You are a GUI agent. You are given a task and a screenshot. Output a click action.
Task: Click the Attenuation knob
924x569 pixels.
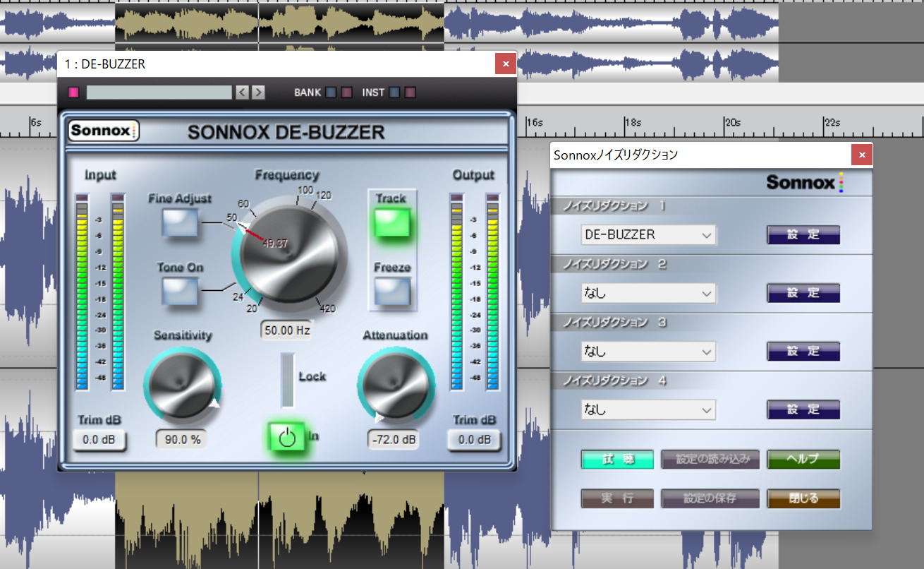coord(396,386)
